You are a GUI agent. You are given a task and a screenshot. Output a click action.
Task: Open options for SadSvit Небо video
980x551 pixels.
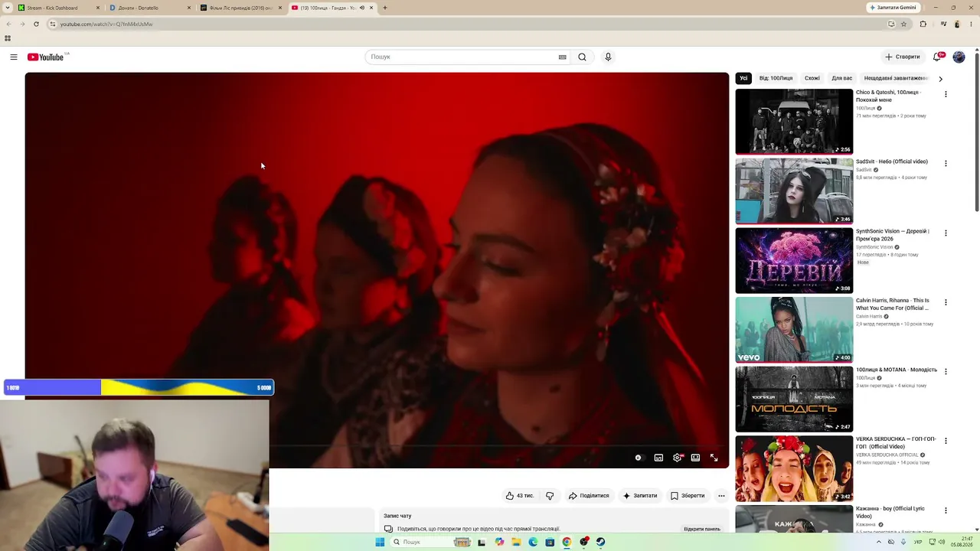click(x=946, y=164)
